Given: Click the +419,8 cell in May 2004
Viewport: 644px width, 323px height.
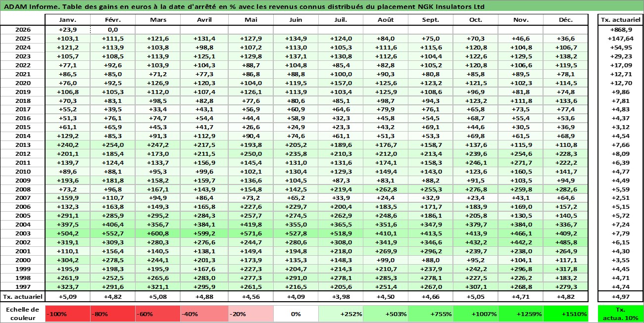Looking at the screenshot, I should pos(250,225).
